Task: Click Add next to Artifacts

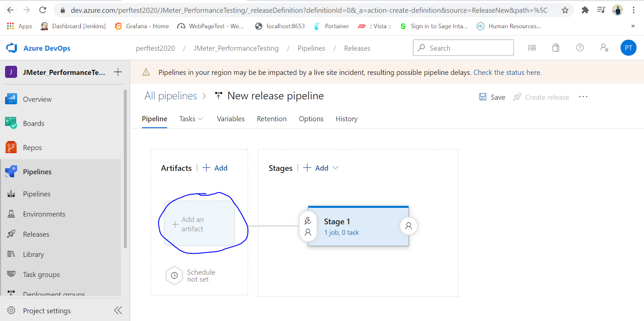Action: click(215, 168)
